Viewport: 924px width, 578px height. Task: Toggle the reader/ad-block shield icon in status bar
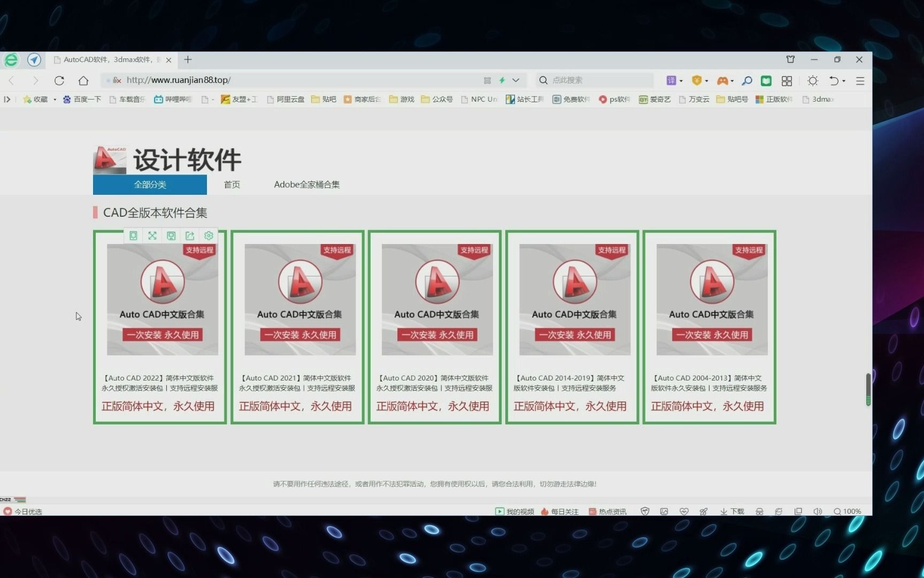click(x=644, y=512)
